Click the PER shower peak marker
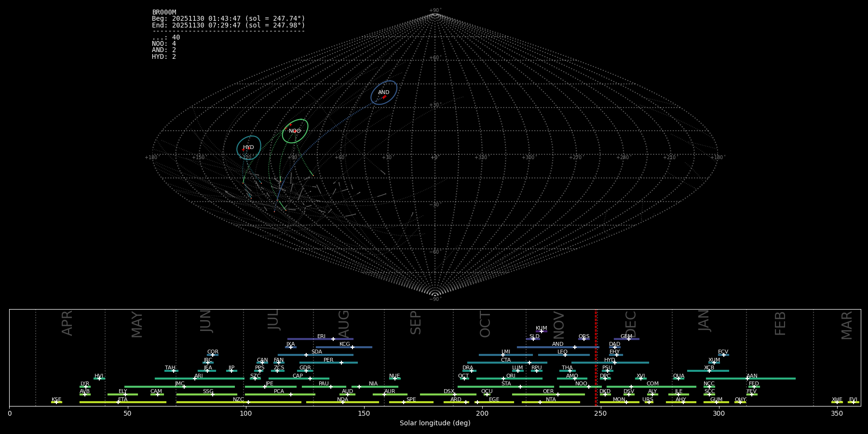This screenshot has width=868, height=434. click(x=341, y=363)
